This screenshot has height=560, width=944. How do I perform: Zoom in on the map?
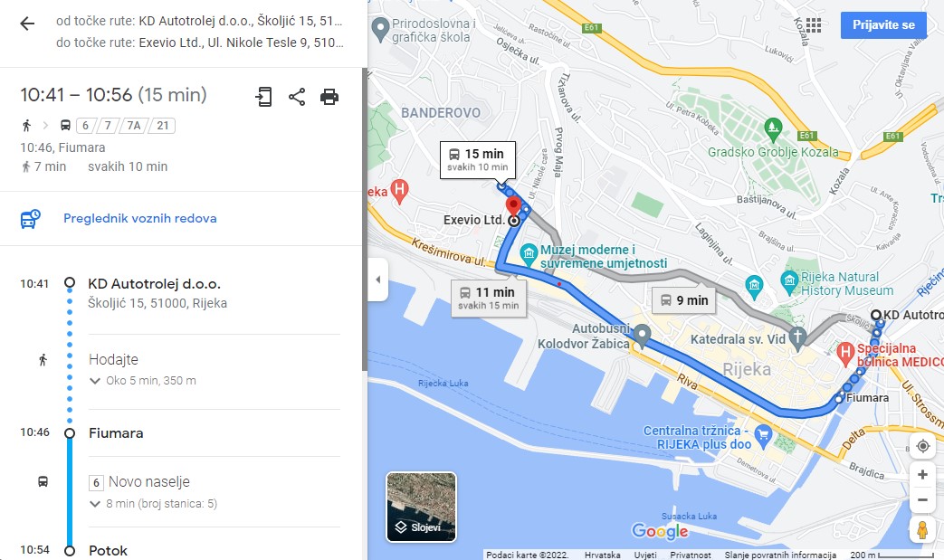point(922,475)
